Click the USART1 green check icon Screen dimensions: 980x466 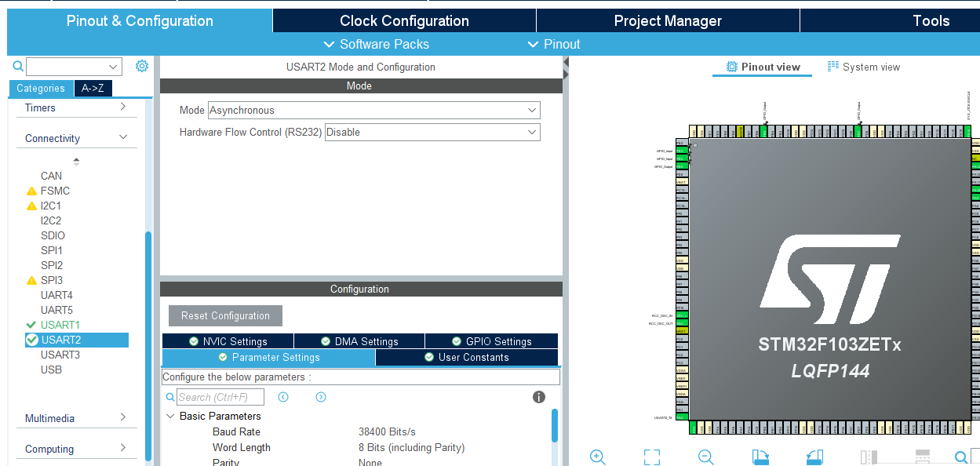[31, 325]
